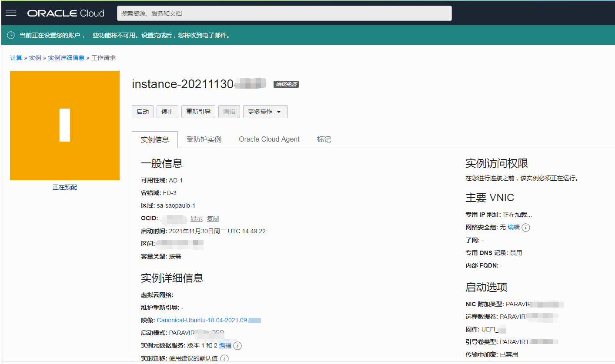
Task: Click the 引导卷类型 label
Action: pyautogui.click(x=482, y=342)
